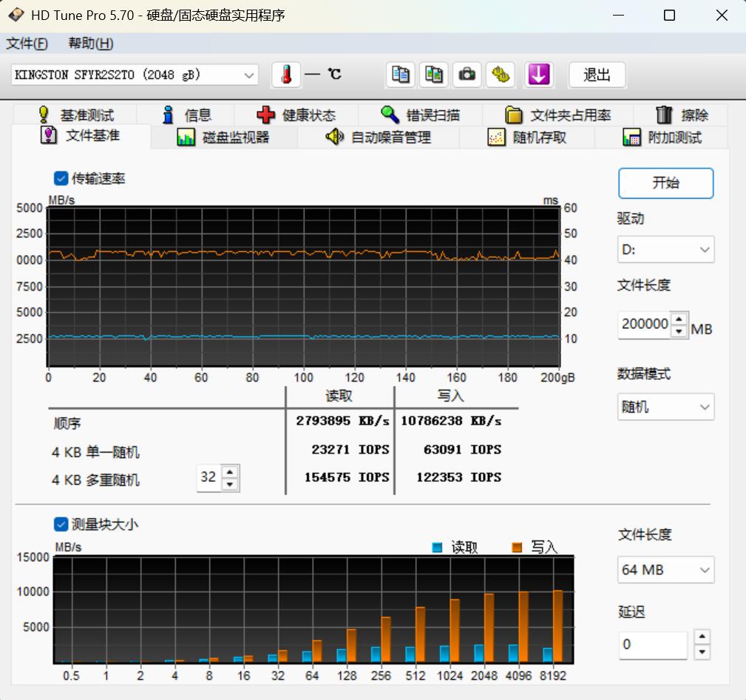Image resolution: width=746 pixels, height=700 pixels.
Task: Click the sequential read value 2793895 KB/s
Action: coord(342,421)
